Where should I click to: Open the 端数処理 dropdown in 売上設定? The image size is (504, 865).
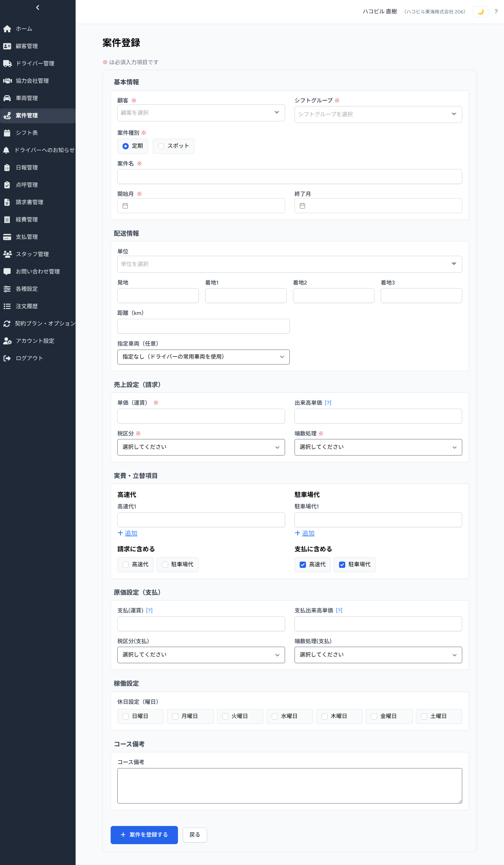click(378, 447)
